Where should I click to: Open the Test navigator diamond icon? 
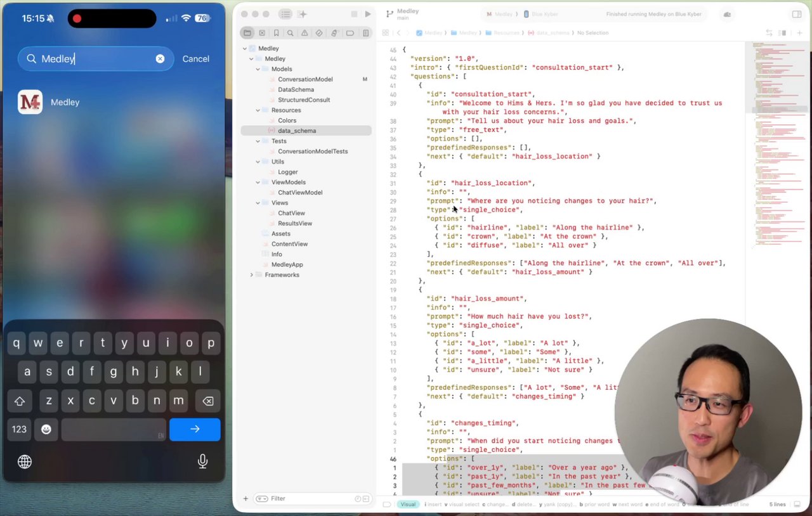click(320, 33)
